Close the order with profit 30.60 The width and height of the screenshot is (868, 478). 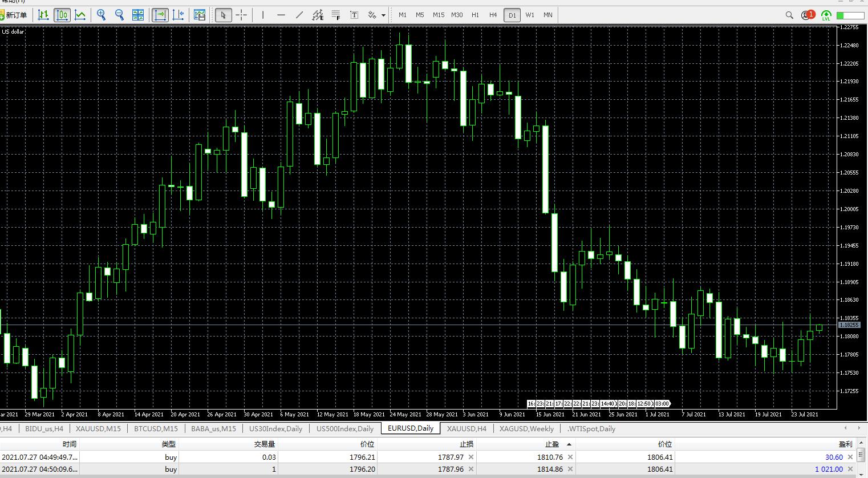point(851,457)
